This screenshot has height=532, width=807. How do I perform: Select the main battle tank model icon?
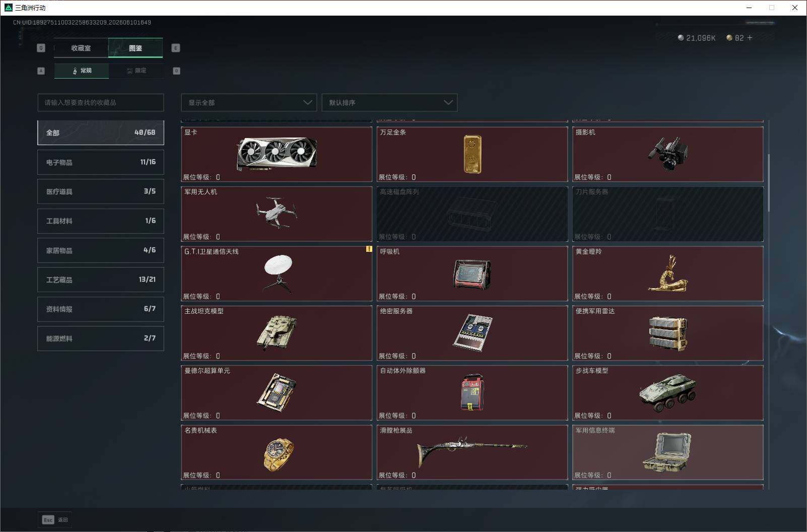[277, 332]
